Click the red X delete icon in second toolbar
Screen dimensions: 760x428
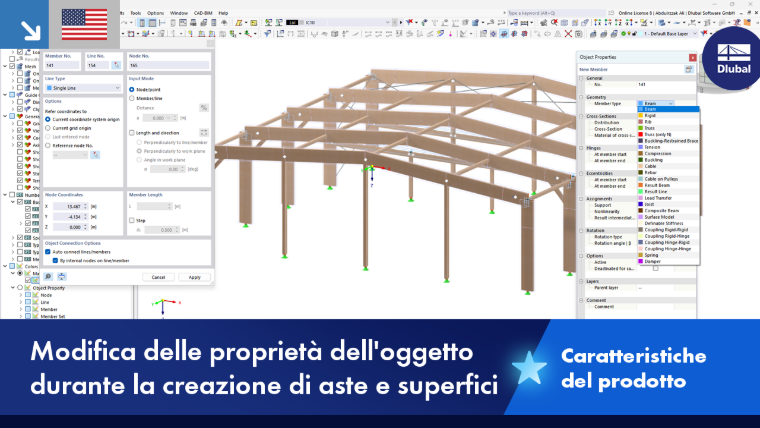point(568,34)
